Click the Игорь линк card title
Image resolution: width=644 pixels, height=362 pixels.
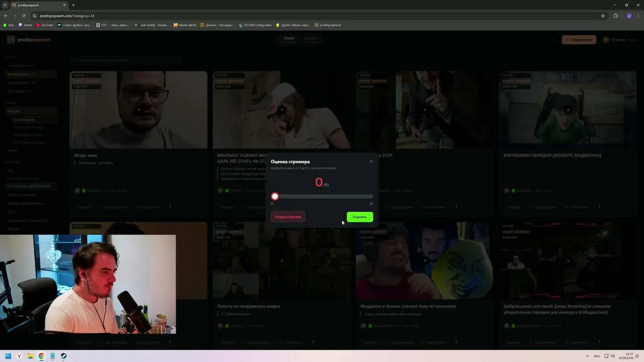click(x=86, y=155)
